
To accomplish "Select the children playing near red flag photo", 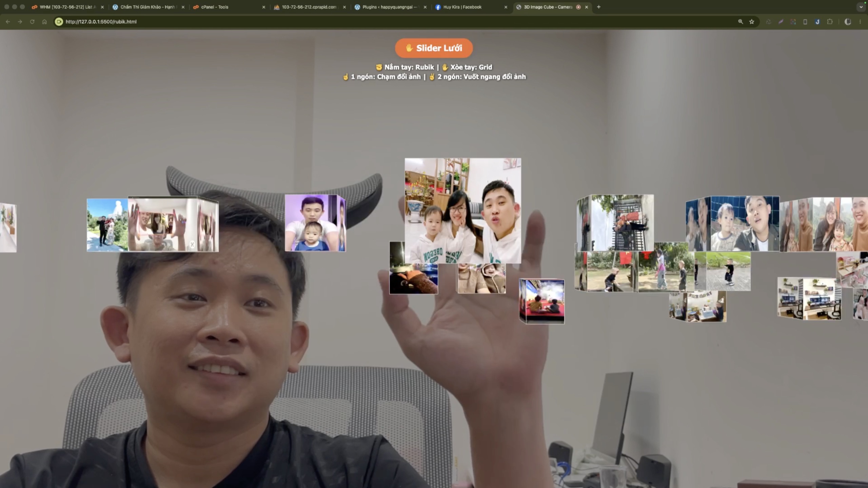I will point(610,271).
